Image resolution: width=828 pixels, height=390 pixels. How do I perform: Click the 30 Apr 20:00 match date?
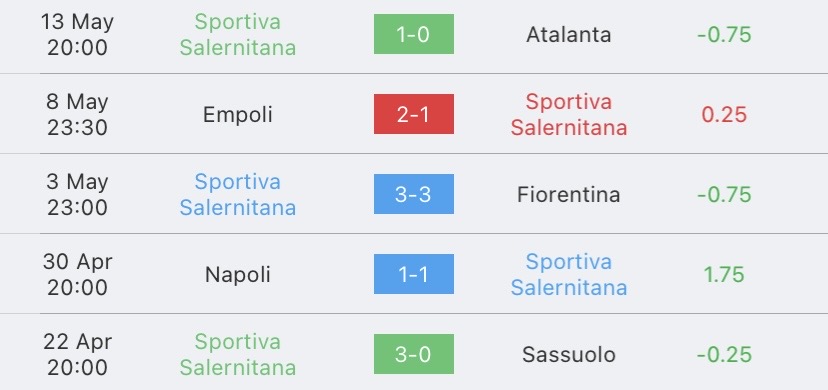pos(77,274)
